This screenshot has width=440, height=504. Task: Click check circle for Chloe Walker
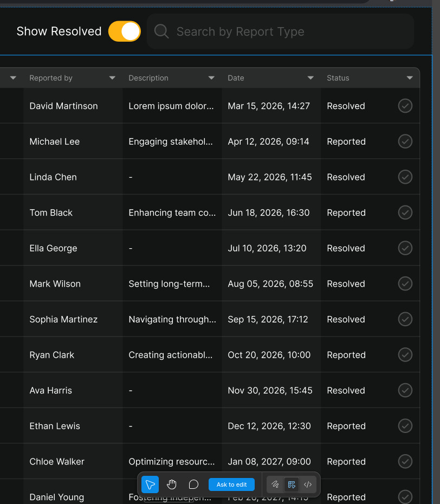[405, 462]
